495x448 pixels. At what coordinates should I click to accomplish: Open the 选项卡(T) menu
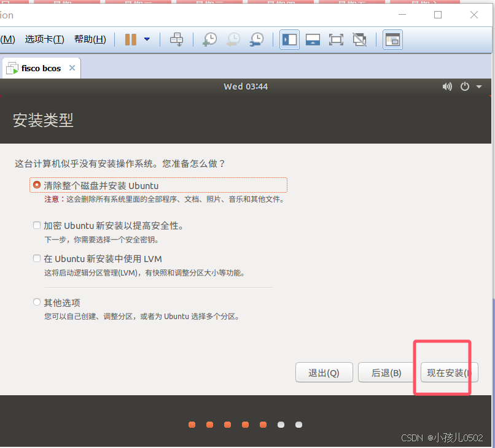point(44,39)
